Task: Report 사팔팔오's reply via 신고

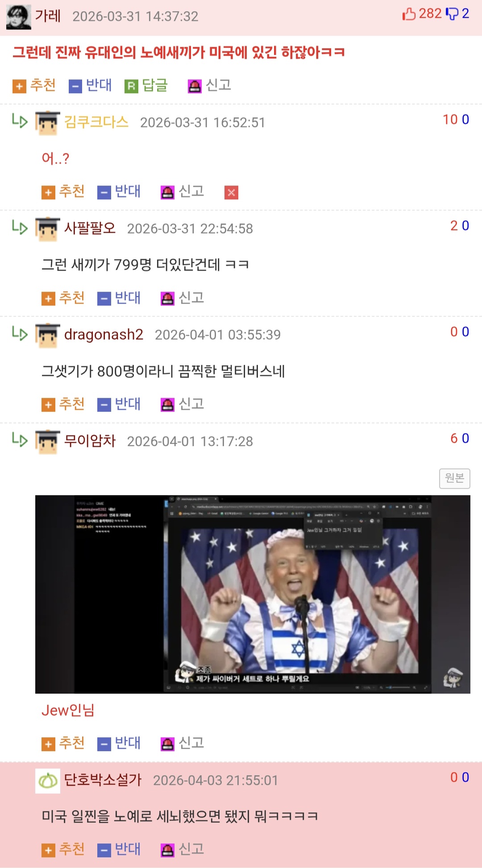Action: pyautogui.click(x=183, y=298)
